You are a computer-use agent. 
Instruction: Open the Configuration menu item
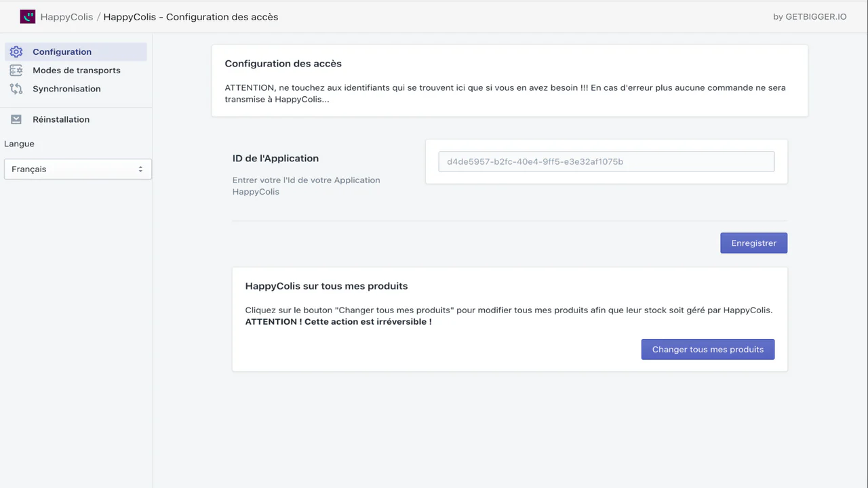pyautogui.click(x=76, y=52)
